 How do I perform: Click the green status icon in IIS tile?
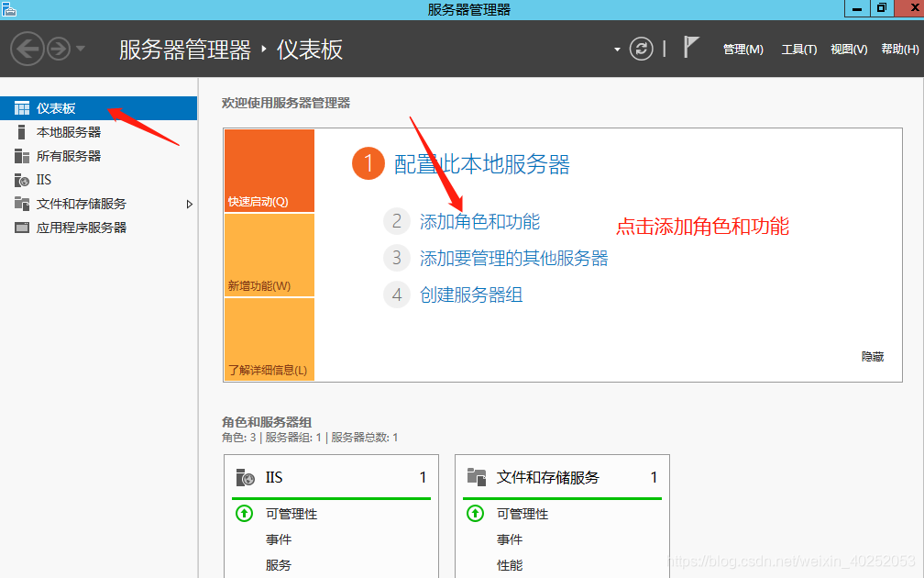[244, 513]
